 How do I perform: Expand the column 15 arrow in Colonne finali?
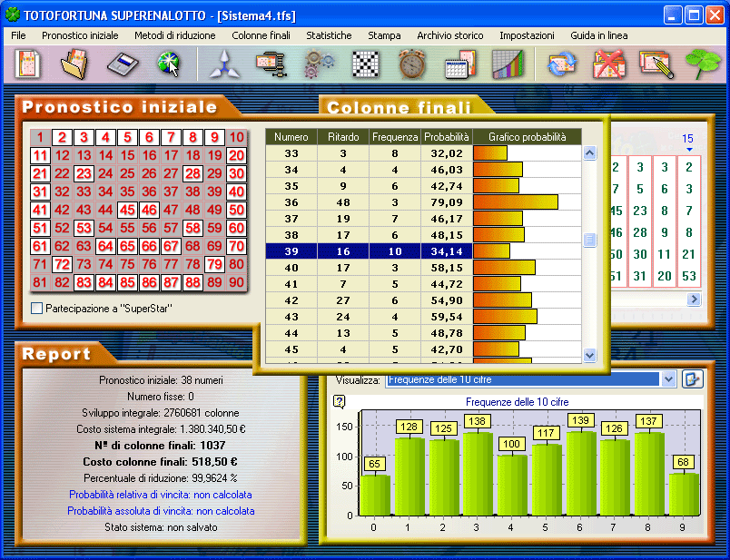pyautogui.click(x=688, y=149)
